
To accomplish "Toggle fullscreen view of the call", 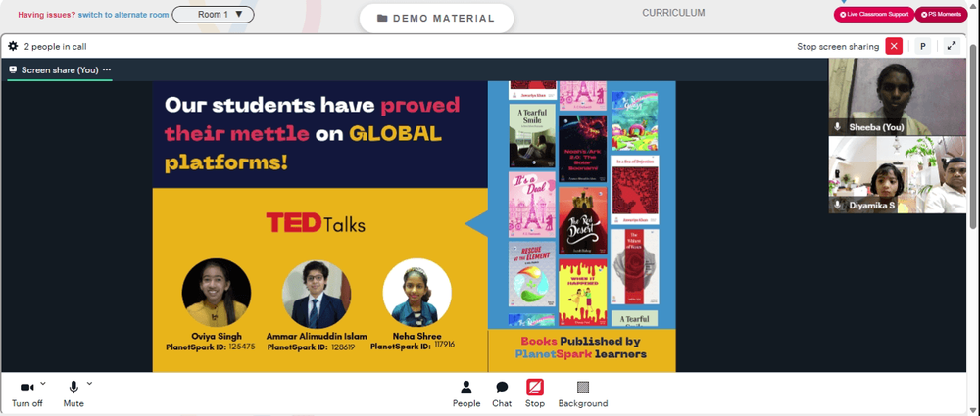I will [952, 46].
